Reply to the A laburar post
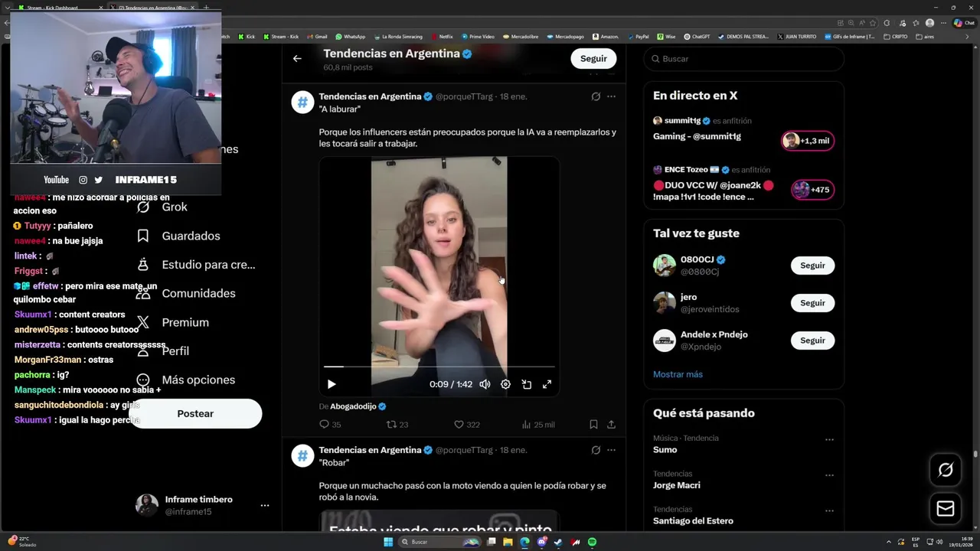Viewport: 980px width, 551px height. 330,424
